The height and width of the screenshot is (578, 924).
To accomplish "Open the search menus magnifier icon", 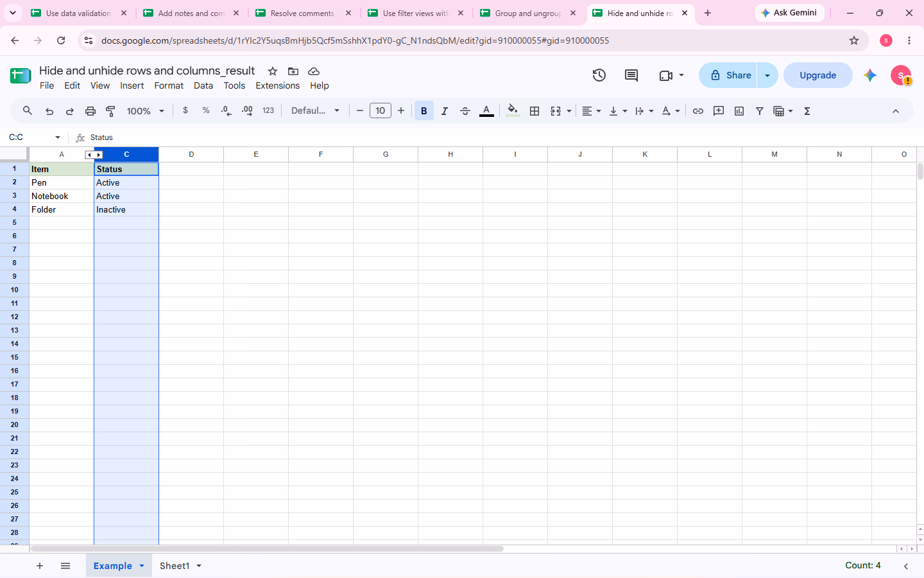I will click(28, 110).
